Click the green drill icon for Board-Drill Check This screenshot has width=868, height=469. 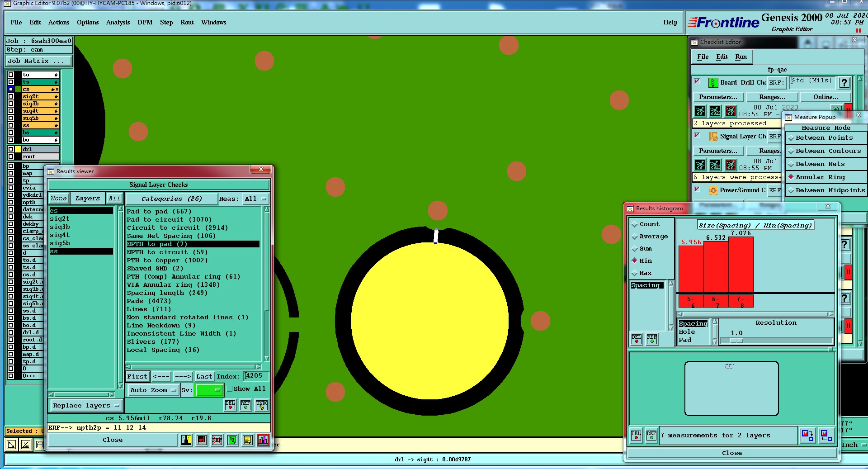[713, 83]
